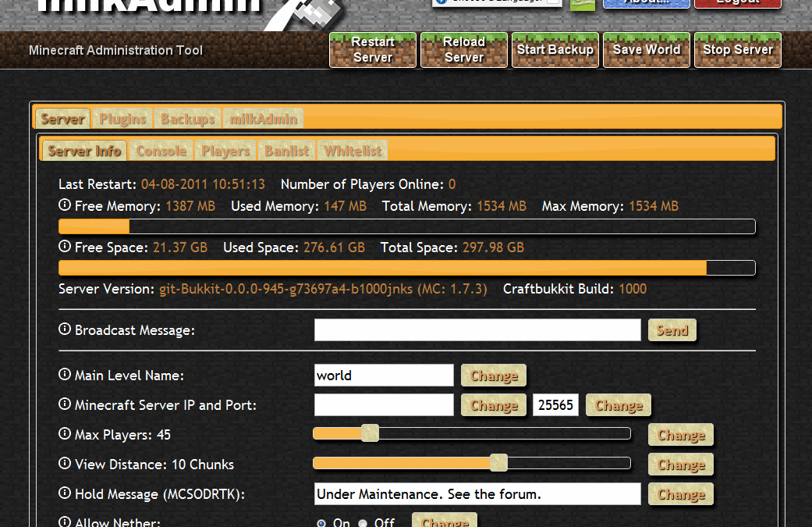Click Minecraft Administration Tool subtitle
Screen dimensions: 812x527
point(115,50)
